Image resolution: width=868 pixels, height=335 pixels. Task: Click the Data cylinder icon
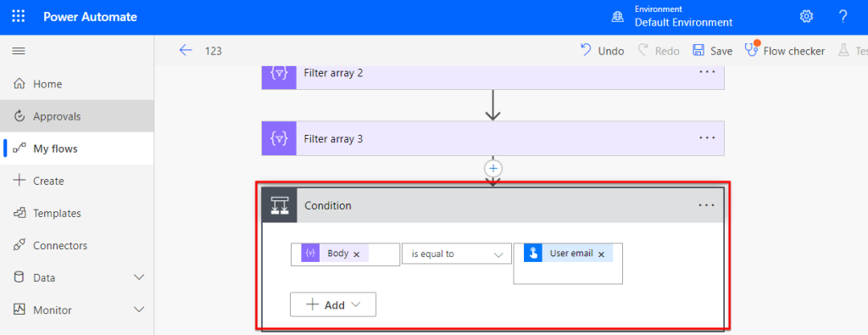point(19,277)
